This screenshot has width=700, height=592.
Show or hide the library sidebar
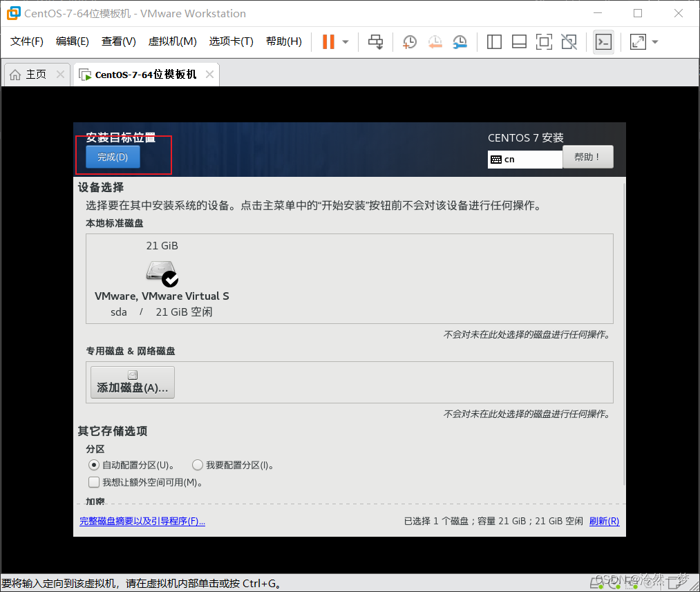(x=494, y=42)
